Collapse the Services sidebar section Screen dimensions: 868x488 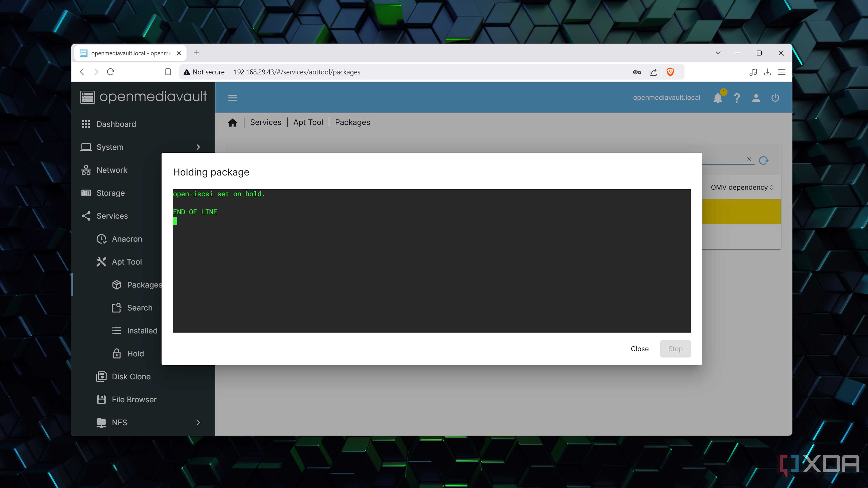[143, 216]
